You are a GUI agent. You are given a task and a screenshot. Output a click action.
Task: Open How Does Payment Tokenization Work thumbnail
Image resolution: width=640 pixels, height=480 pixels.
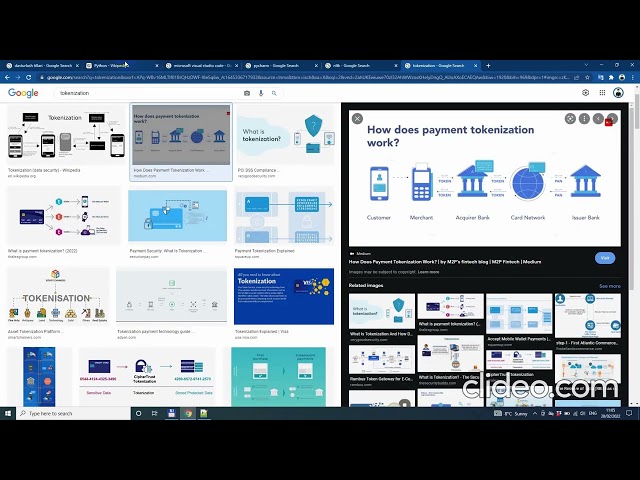pyautogui.click(x=181, y=135)
